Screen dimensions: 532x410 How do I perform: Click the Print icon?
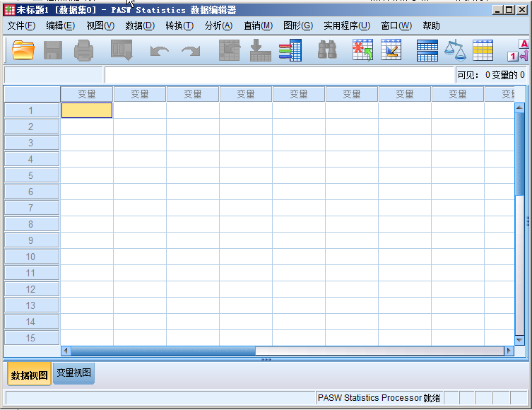(83, 50)
